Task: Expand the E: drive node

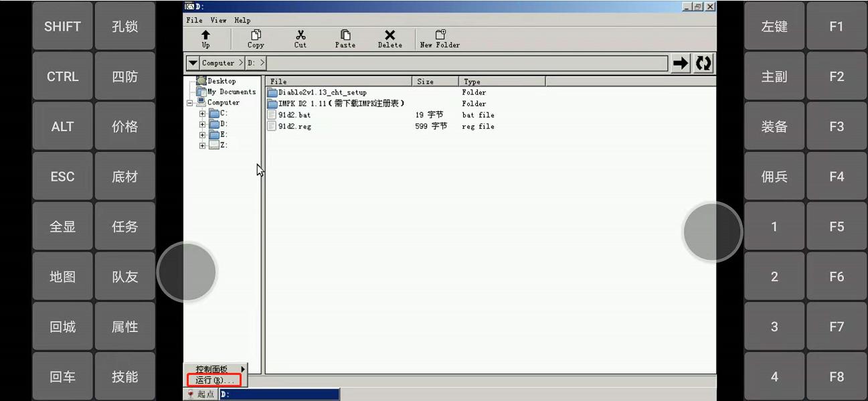Action: (203, 135)
